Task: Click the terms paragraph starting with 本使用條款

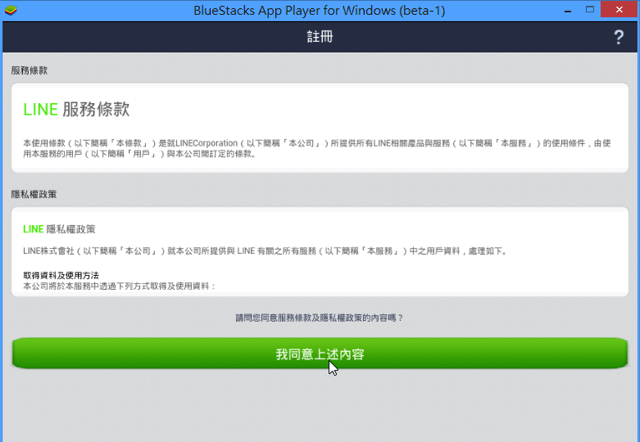Action: (x=319, y=149)
